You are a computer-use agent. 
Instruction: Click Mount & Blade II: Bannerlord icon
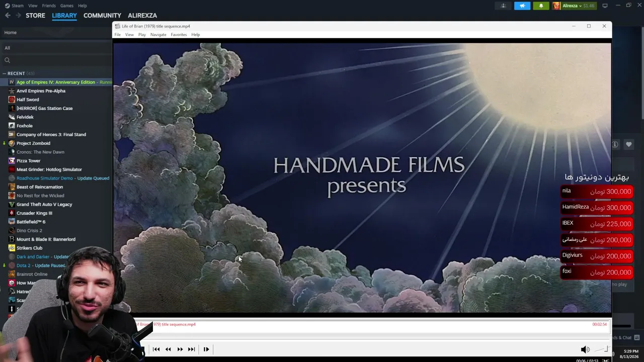point(12,239)
